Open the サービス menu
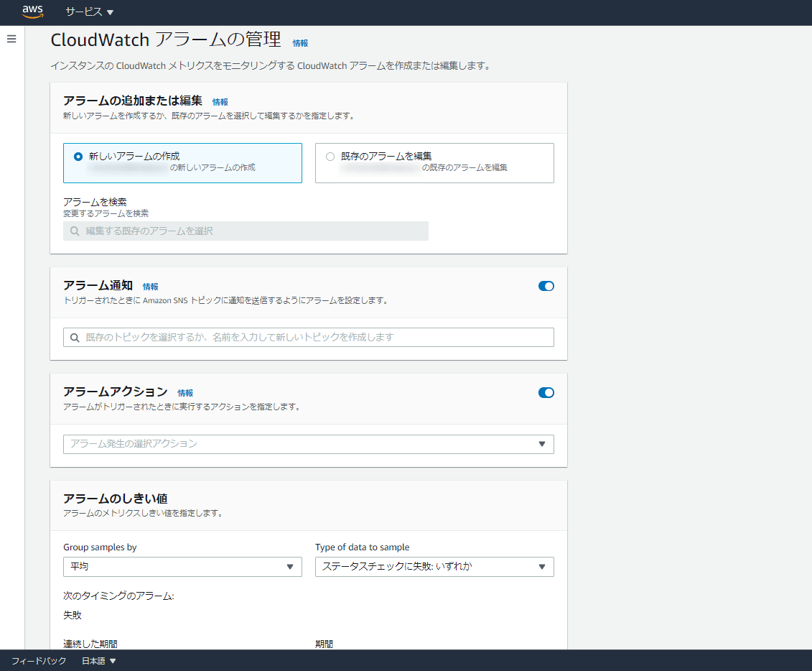This screenshot has width=812, height=671. tap(89, 12)
